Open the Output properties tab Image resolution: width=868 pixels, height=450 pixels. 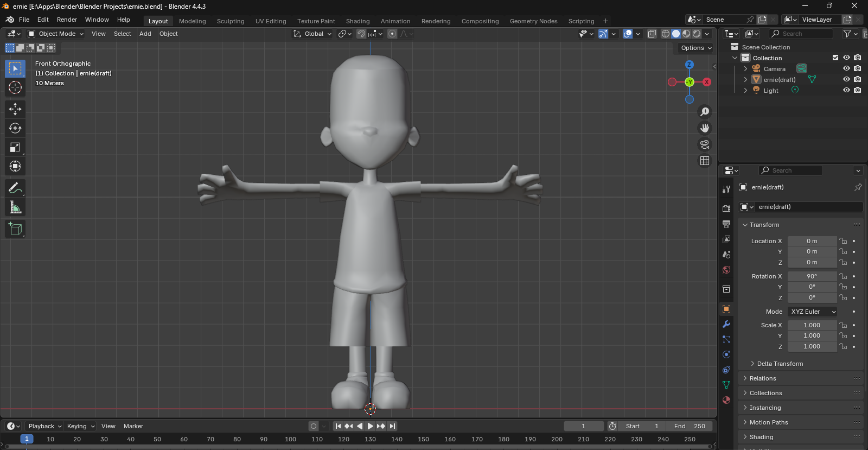[x=726, y=224]
